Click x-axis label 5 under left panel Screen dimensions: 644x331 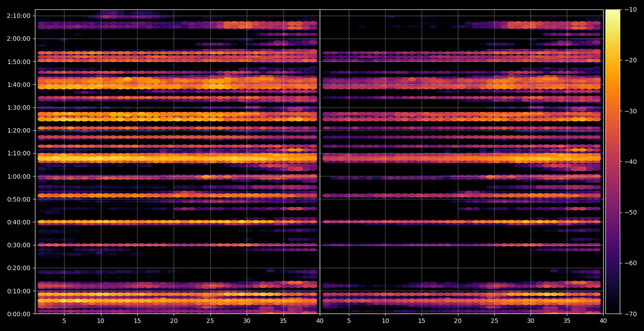[64, 321]
